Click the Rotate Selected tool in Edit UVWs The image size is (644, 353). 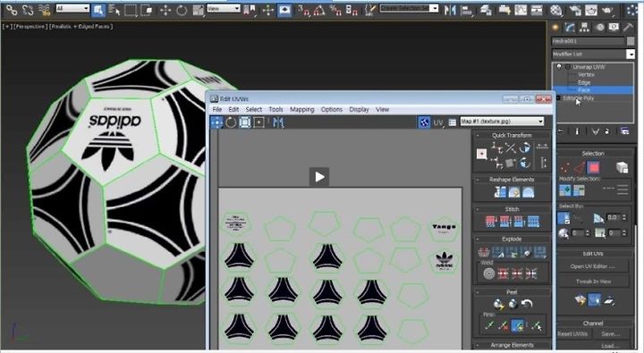pos(231,122)
